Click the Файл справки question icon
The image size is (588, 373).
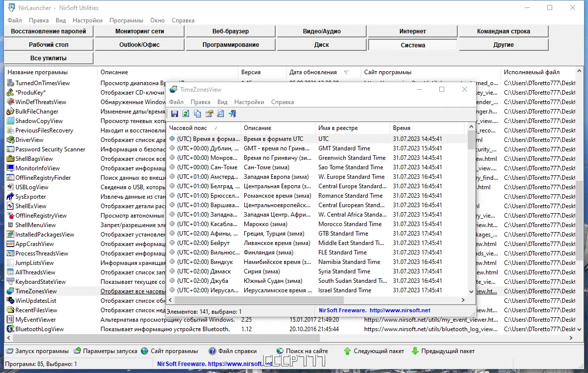point(212,351)
